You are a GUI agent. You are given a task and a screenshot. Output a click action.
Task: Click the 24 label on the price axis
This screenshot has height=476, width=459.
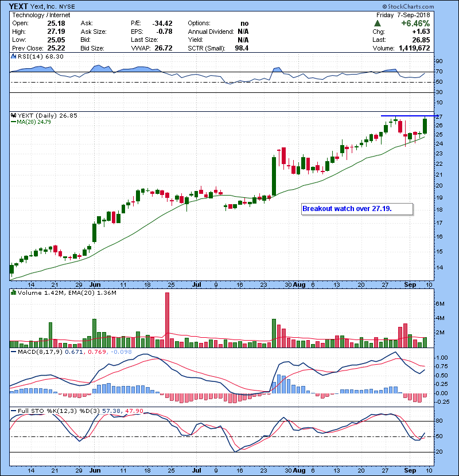[439, 144]
